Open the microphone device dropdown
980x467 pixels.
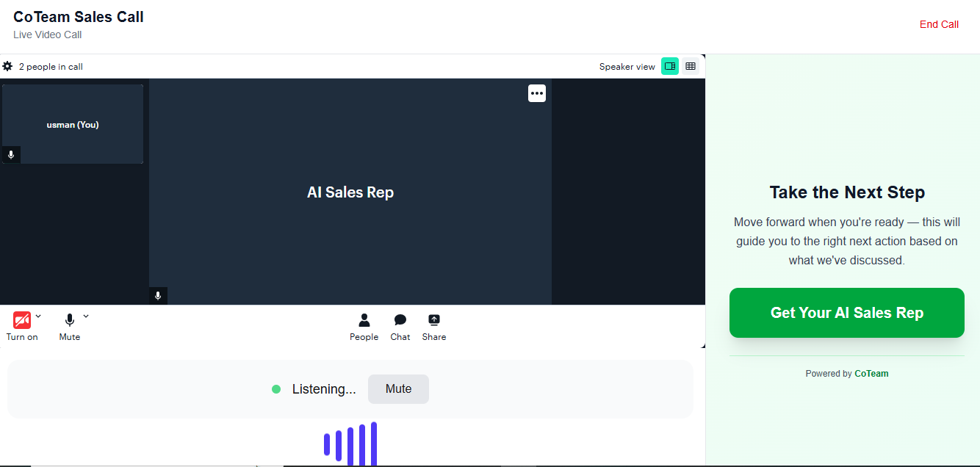point(86,316)
